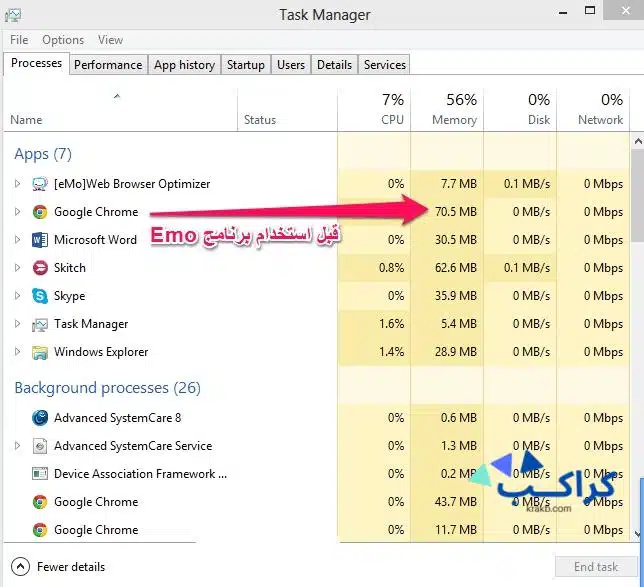Open the Startup tab
Image resolution: width=644 pixels, height=587 pixels.
tap(246, 65)
